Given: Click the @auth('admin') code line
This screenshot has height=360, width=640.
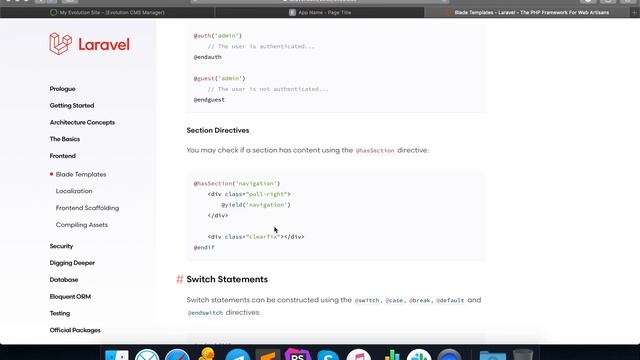Looking at the screenshot, I should (218, 36).
